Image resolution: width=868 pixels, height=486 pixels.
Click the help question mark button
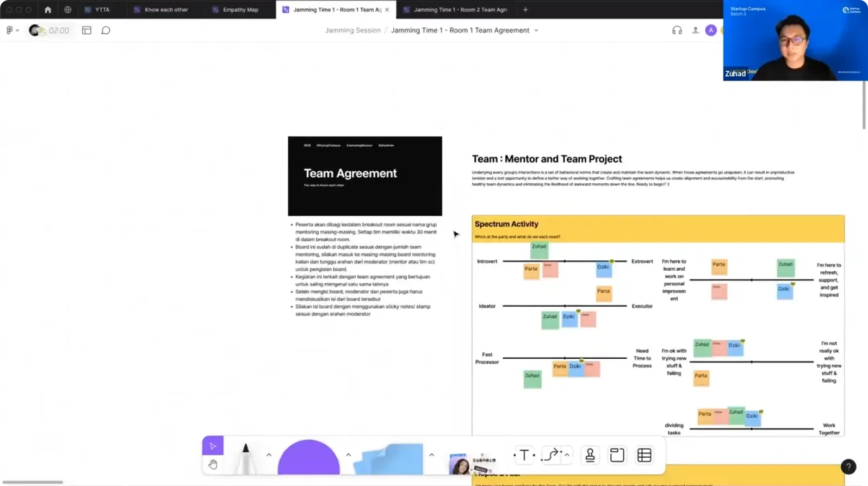[x=848, y=466]
